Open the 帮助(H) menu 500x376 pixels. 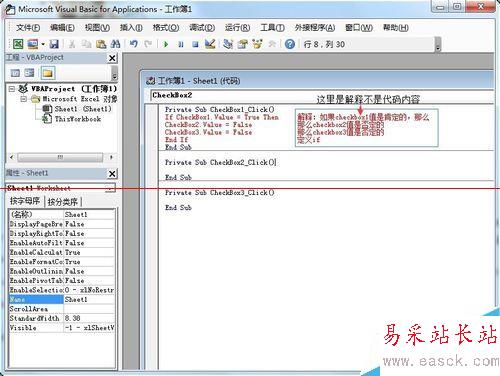pyautogui.click(x=396, y=27)
